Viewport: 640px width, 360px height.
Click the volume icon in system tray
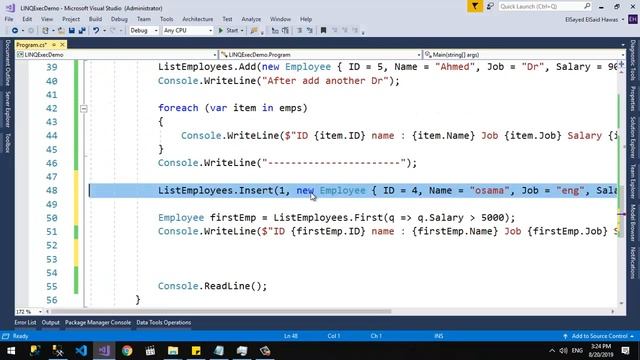564,351
